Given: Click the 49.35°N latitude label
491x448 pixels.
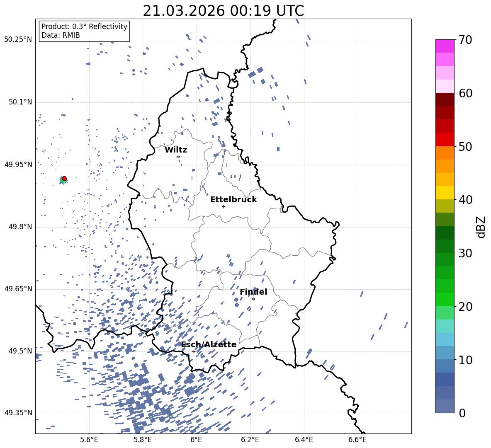Looking at the screenshot, I should tap(18, 413).
